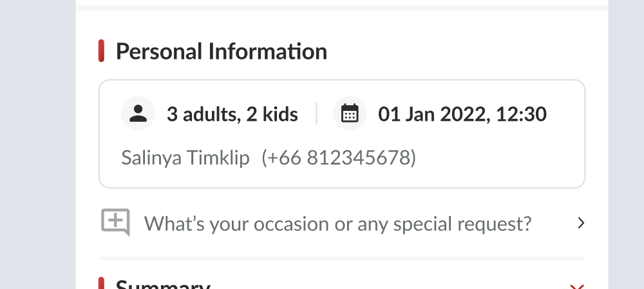Click the guest person icon
The image size is (644, 289).
(x=138, y=114)
